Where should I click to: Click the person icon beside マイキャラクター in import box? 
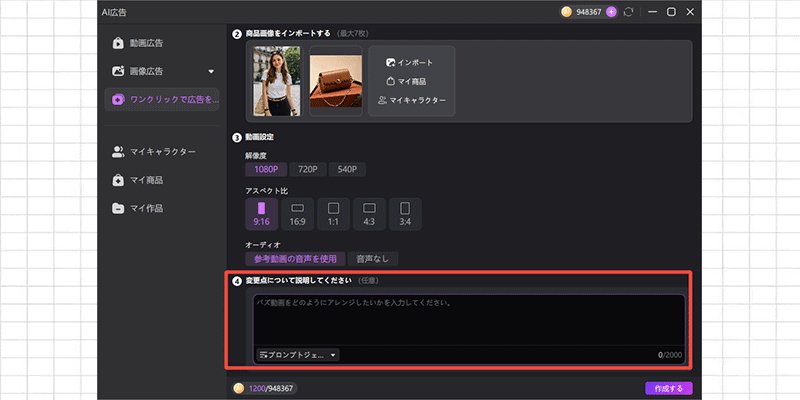(382, 100)
